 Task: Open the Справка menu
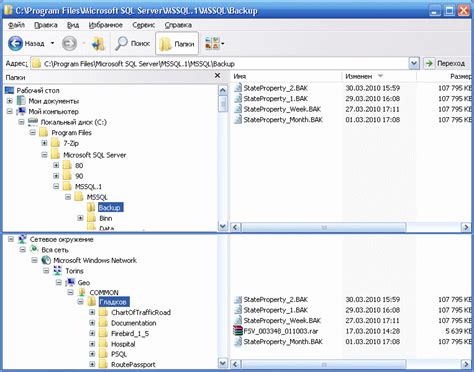click(x=178, y=25)
